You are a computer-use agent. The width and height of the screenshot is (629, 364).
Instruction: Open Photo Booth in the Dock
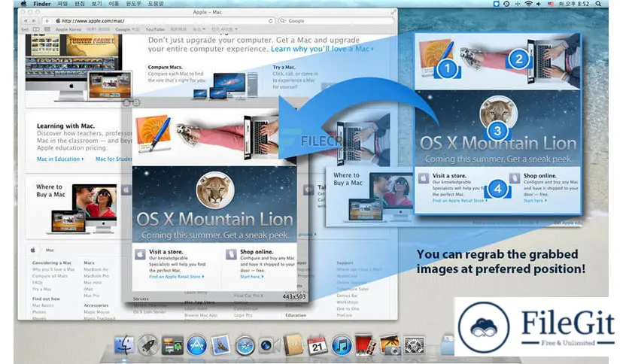tap(366, 345)
